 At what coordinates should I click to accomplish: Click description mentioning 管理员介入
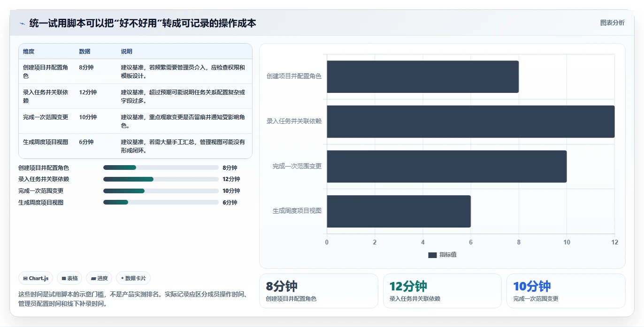(x=183, y=71)
